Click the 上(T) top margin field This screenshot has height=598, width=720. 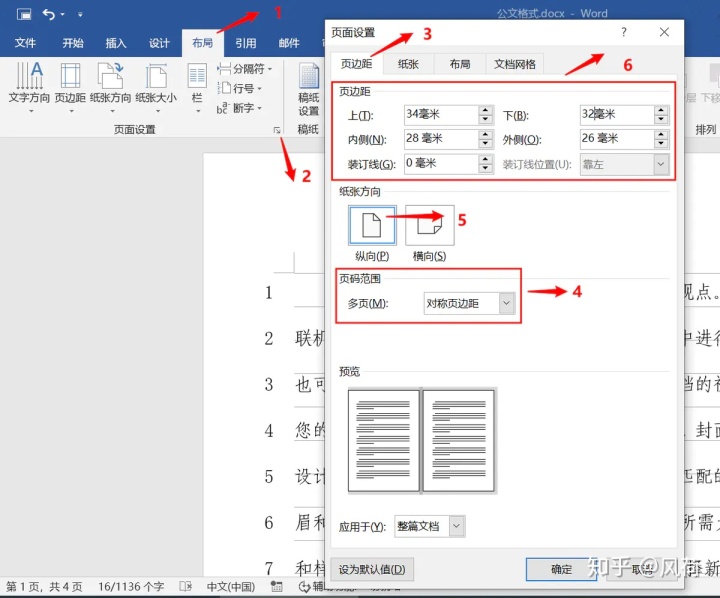tap(441, 114)
